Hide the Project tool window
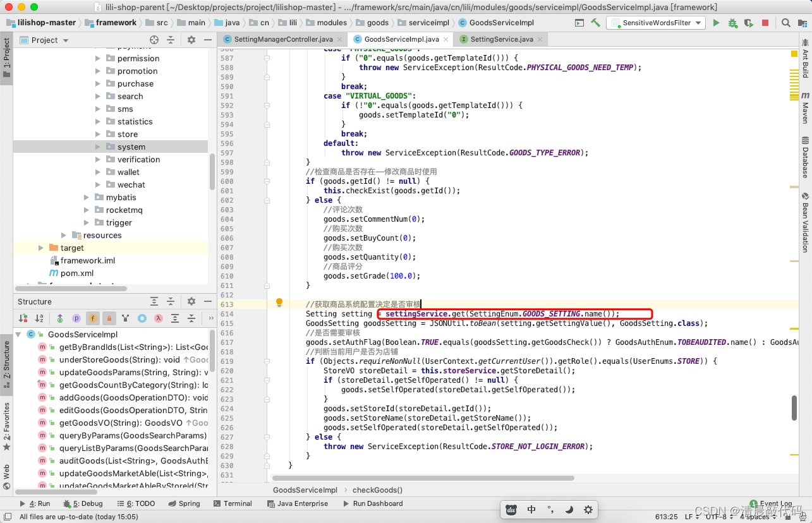The width and height of the screenshot is (812, 523). pos(207,40)
